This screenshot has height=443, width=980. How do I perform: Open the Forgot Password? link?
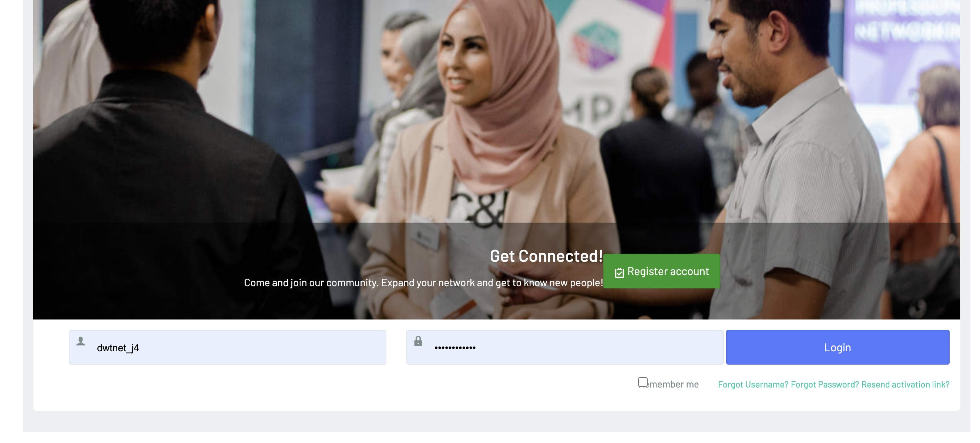(825, 385)
